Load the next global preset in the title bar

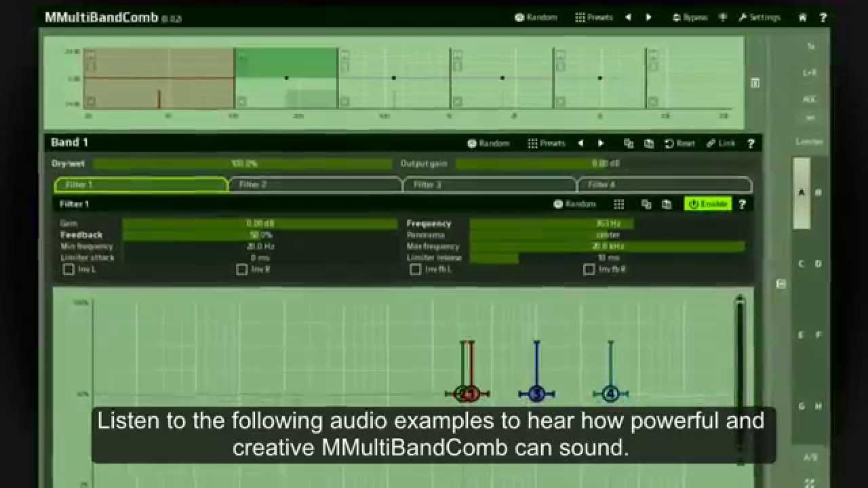648,18
